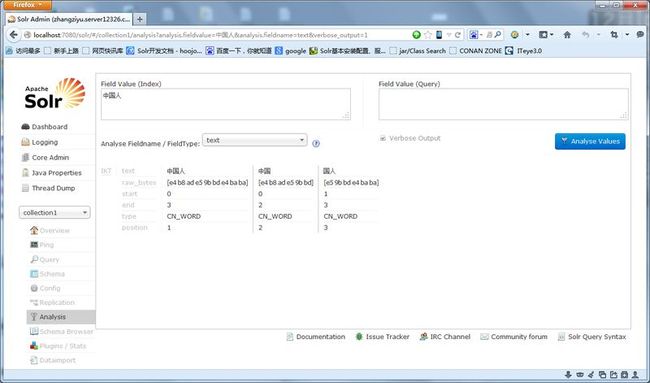Open the Community forum link
Screen dimensions: 650x383
point(514,337)
